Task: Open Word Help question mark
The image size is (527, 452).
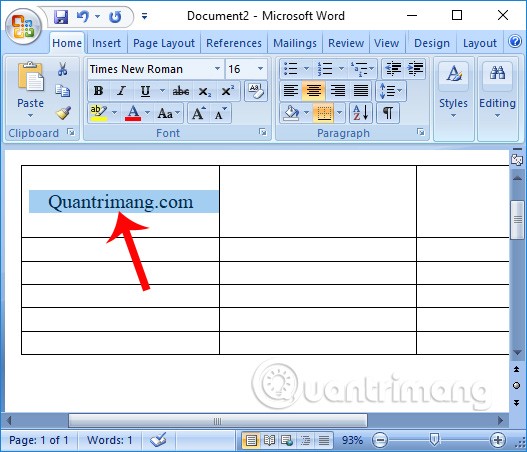Action: [515, 42]
